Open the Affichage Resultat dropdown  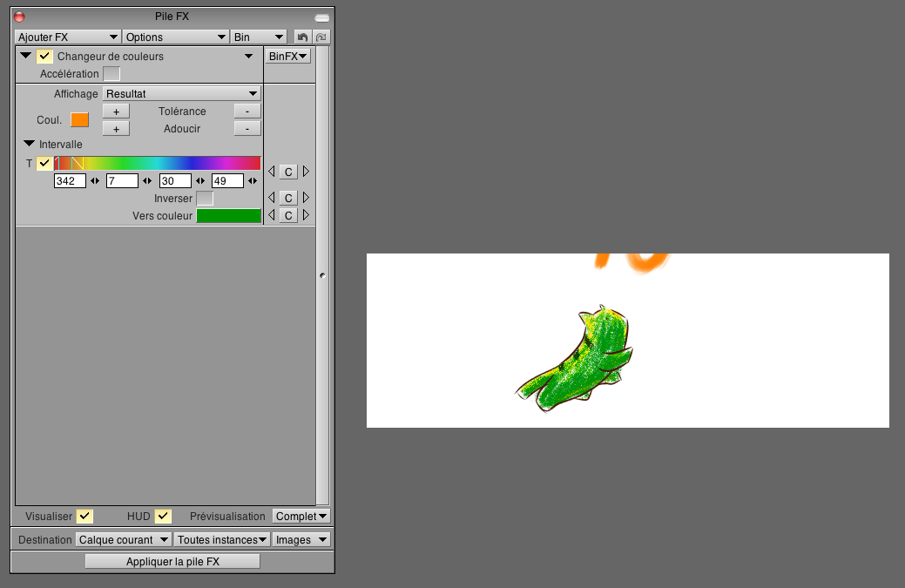pos(182,93)
